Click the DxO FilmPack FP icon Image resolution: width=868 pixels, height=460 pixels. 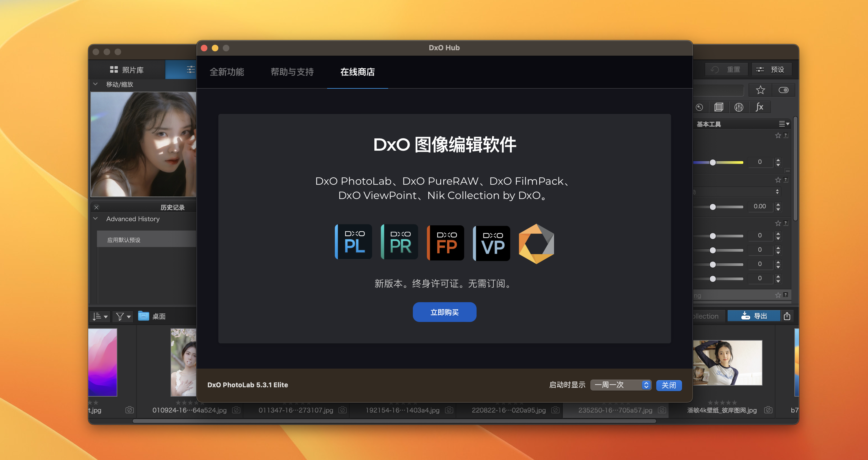(446, 243)
